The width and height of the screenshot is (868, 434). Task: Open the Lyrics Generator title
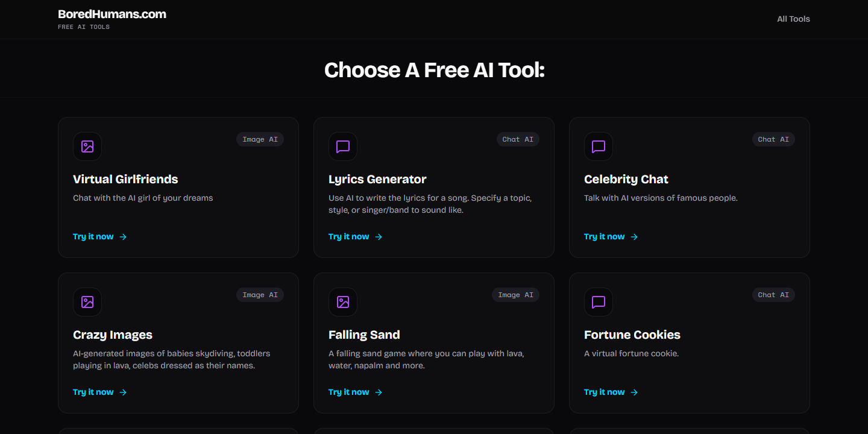[x=377, y=179]
